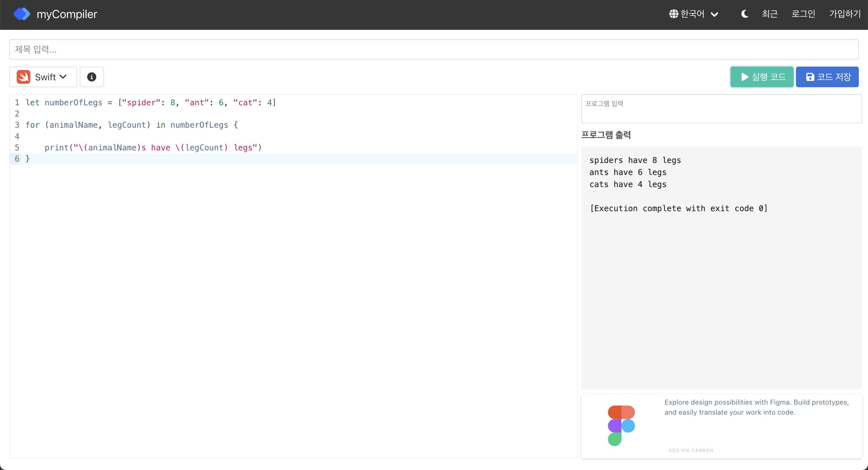Toggle dark mode with moon icon
Image resolution: width=868 pixels, height=470 pixels.
744,14
